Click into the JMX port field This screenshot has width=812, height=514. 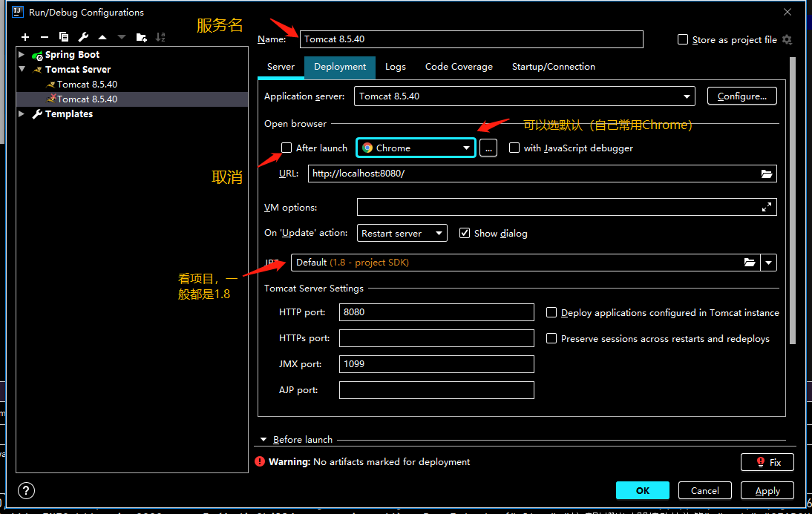coord(436,364)
